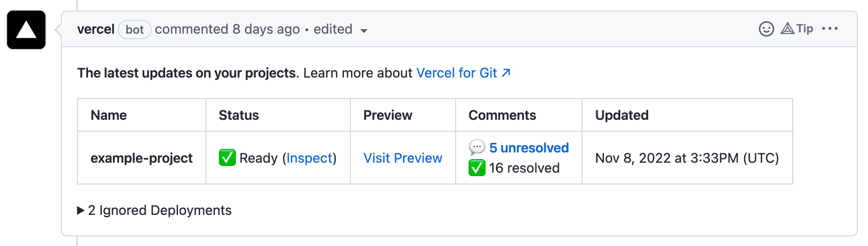Open the three-dot comment options menu
This screenshot has height=246, width=868.
(830, 28)
